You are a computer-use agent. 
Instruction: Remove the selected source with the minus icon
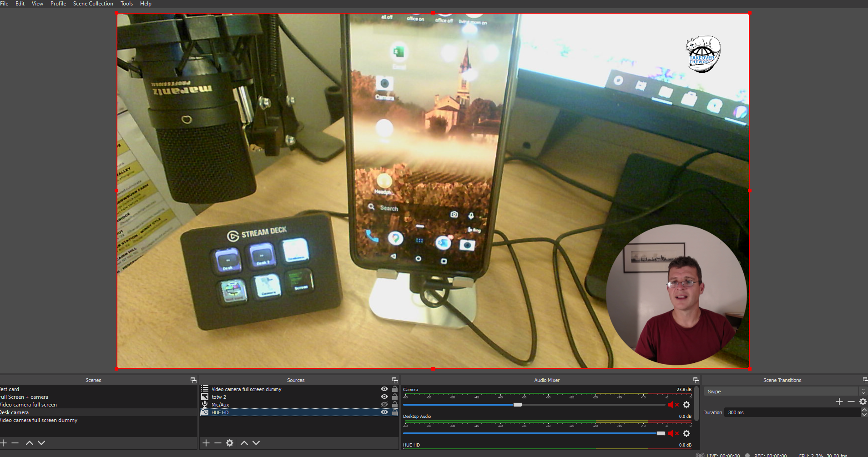tap(218, 443)
